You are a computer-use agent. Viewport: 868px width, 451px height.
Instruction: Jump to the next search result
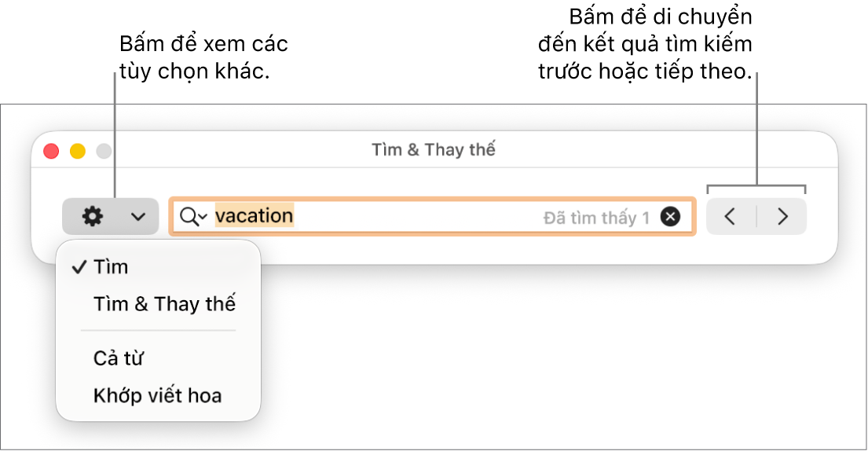[x=782, y=216]
